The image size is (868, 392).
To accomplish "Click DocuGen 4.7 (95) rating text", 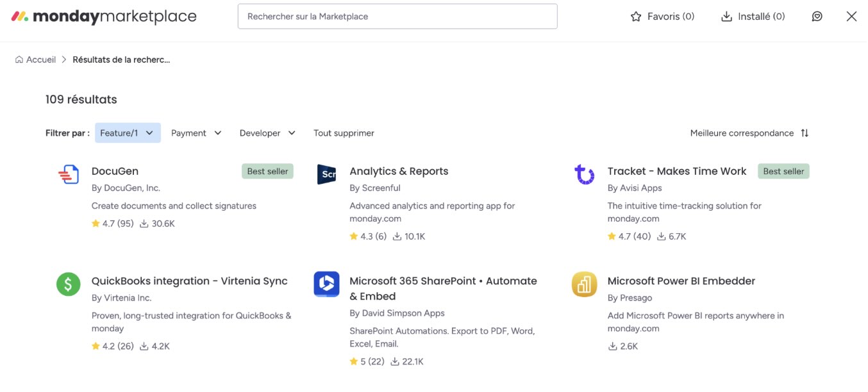I will (x=118, y=224).
